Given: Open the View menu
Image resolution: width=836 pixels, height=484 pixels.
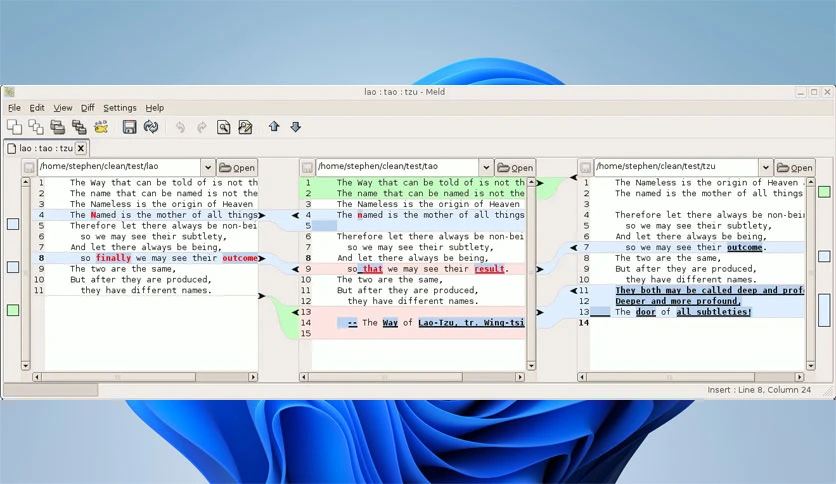Looking at the screenshot, I should point(62,108).
